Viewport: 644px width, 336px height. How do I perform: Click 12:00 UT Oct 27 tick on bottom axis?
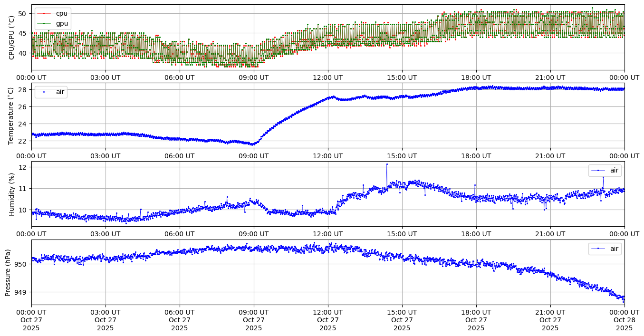pos(328,320)
